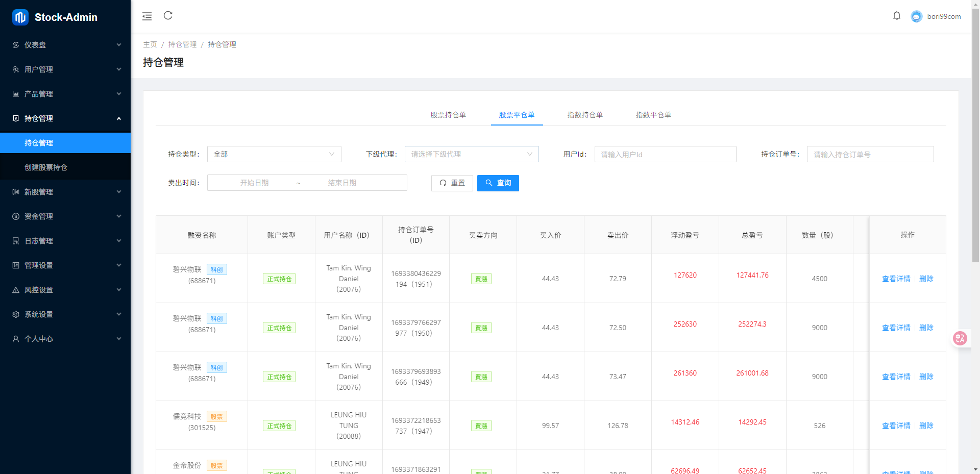Click the refresh page icon in header
Screen dimensions: 980x474
click(168, 16)
